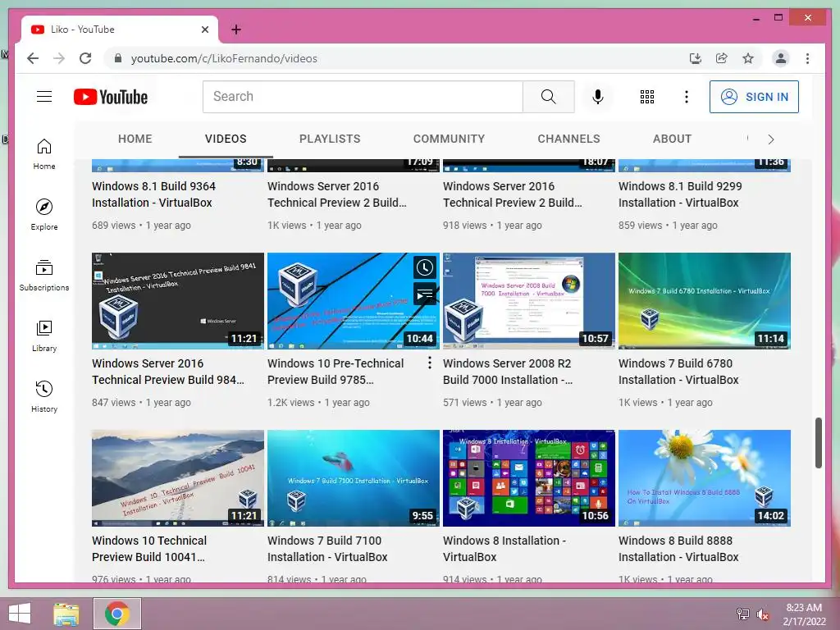Open the ABOUT channel tab
Image resolution: width=840 pixels, height=630 pixels.
pyautogui.click(x=672, y=139)
